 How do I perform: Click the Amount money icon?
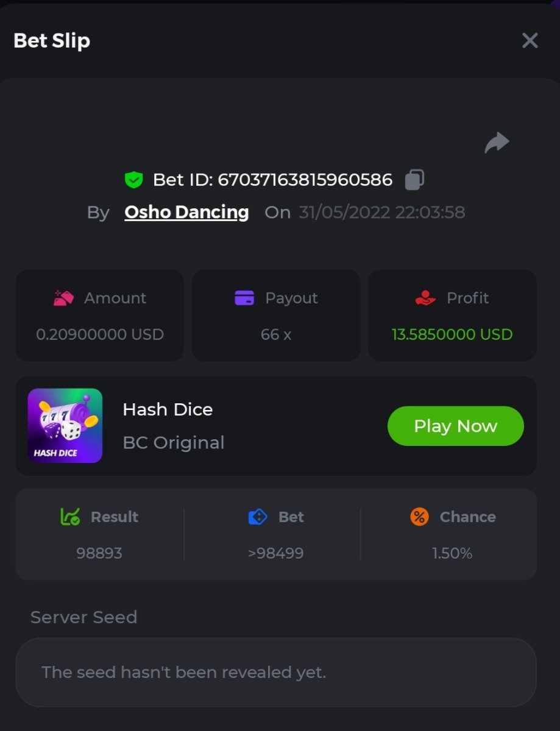pos(63,298)
